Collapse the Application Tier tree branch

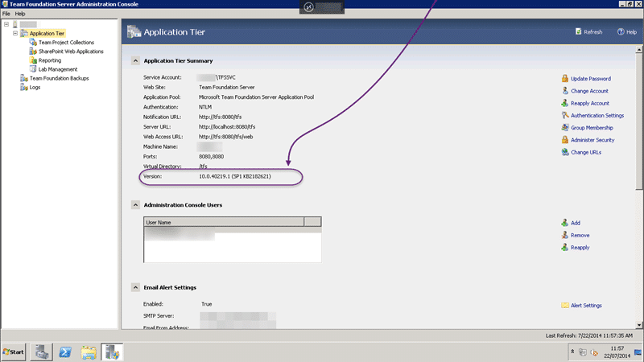click(x=15, y=33)
